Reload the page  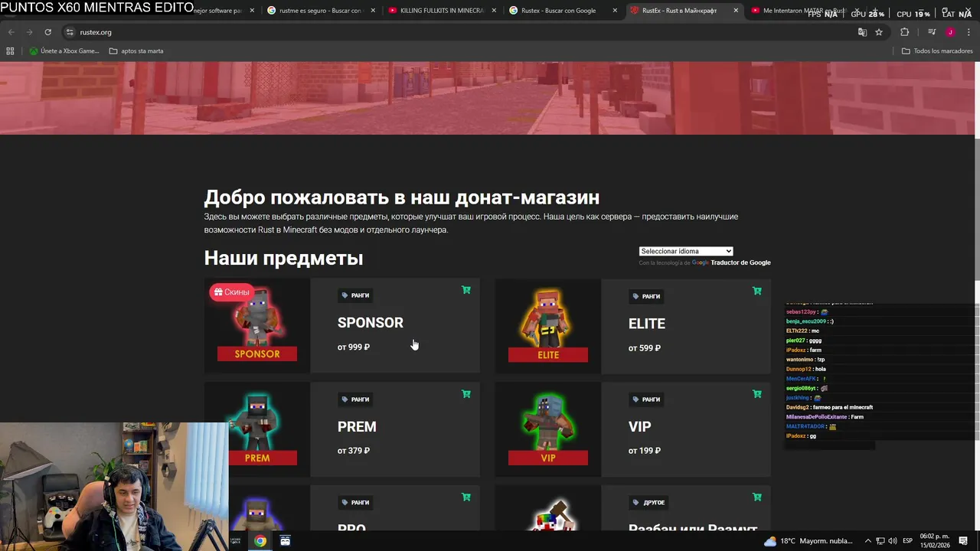click(x=47, y=32)
